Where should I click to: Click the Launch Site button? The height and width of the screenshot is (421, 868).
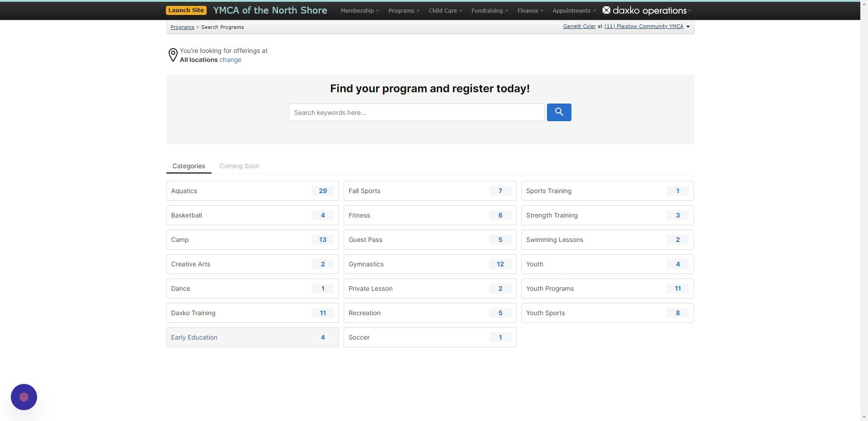(x=186, y=10)
